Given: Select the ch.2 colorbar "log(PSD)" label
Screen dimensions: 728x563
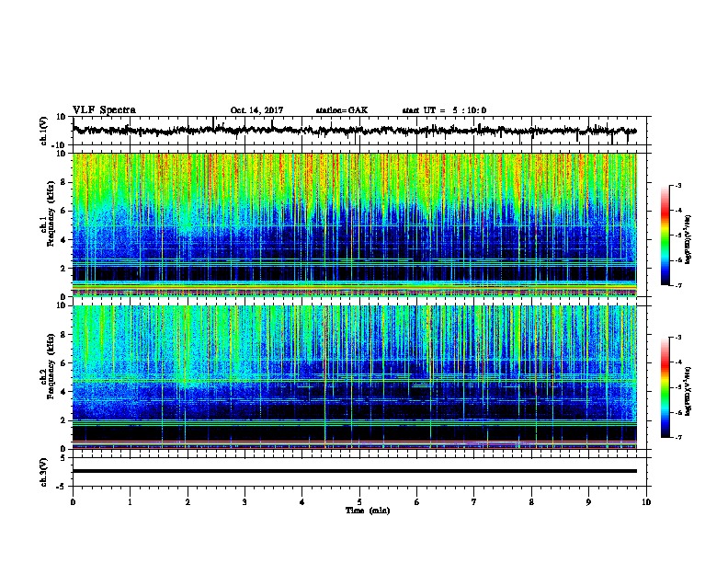Looking at the screenshot, I should (688, 391).
